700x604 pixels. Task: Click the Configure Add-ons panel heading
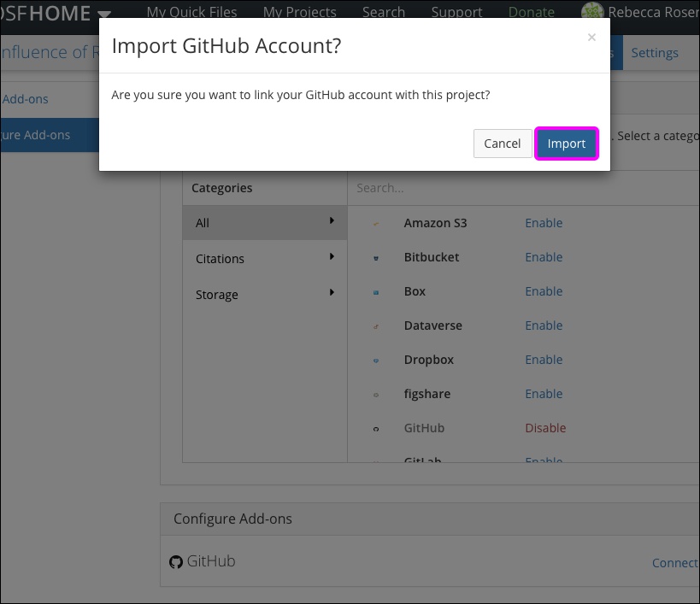[x=232, y=519]
